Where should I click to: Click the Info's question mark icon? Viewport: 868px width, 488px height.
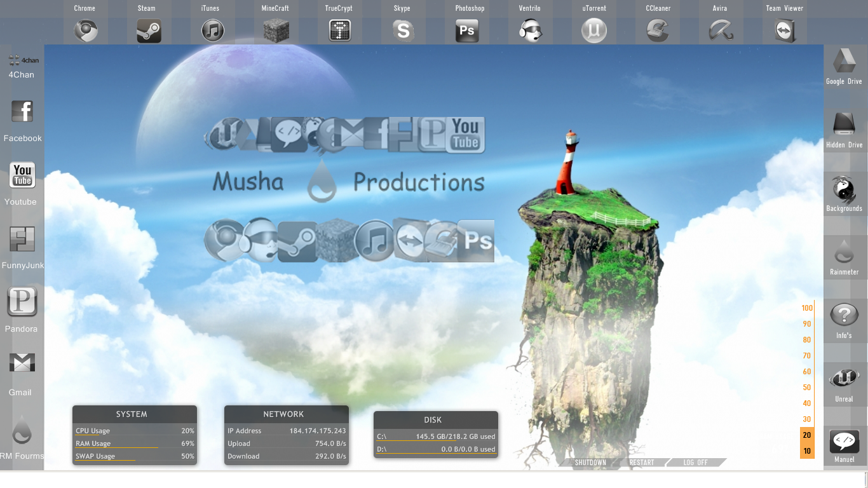[x=844, y=315]
